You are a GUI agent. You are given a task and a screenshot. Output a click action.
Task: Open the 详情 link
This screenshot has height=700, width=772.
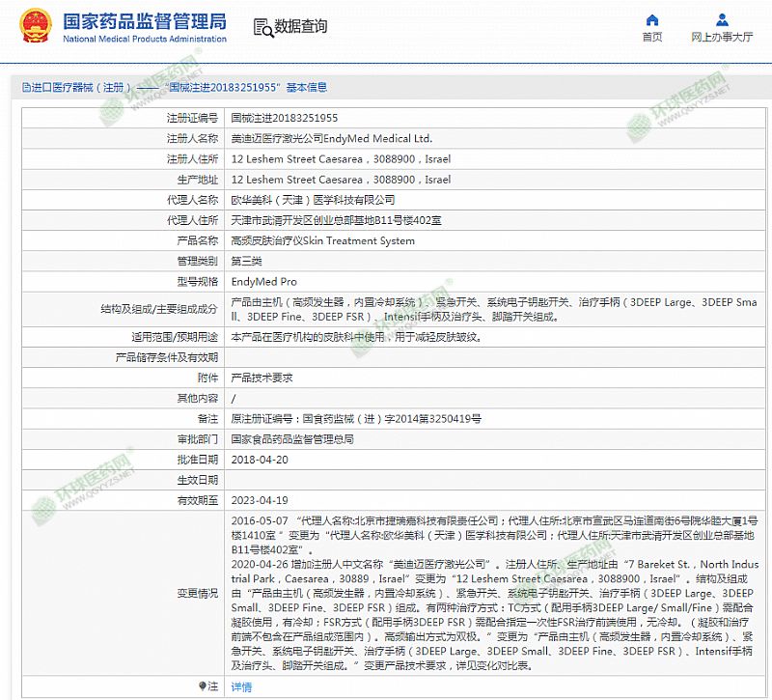[241, 687]
